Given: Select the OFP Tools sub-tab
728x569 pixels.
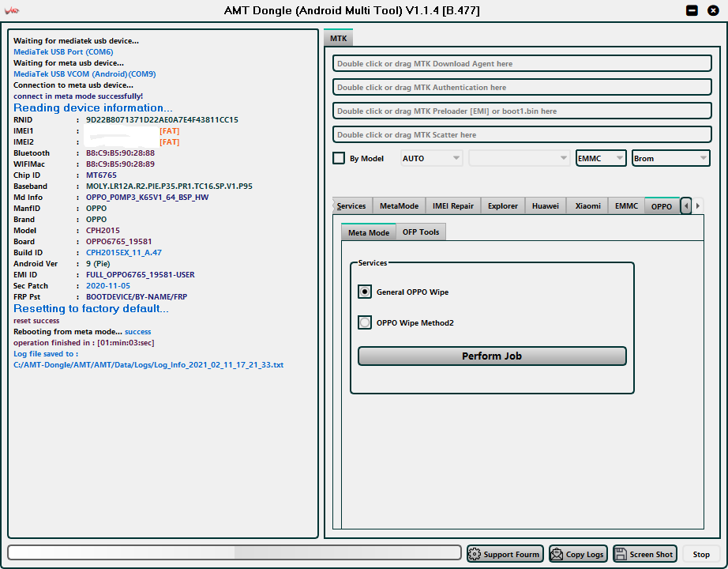Looking at the screenshot, I should 421,232.
